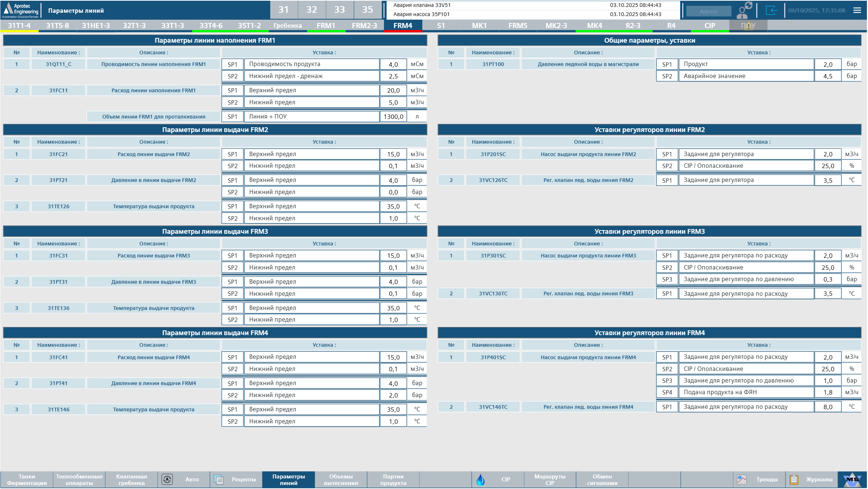Viewport: 868px width, 489px height.
Task: Select the "Партии продукта" section at the bottom
Action: tap(394, 480)
